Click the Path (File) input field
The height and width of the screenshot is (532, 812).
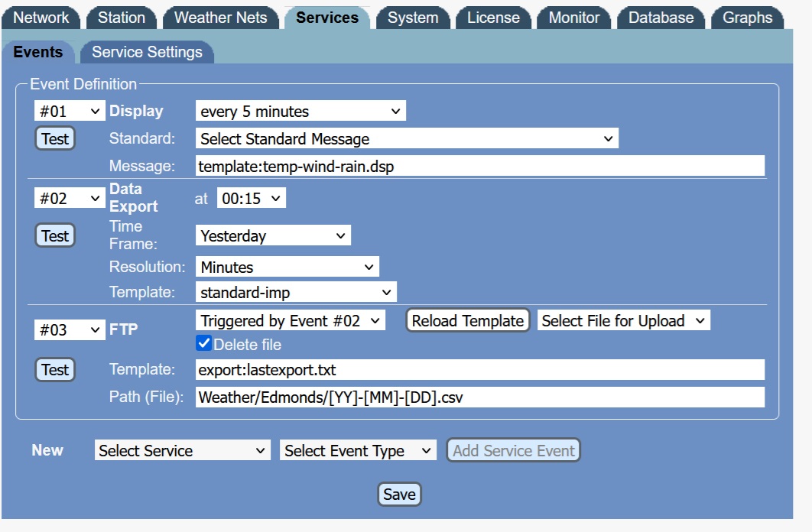coord(479,397)
